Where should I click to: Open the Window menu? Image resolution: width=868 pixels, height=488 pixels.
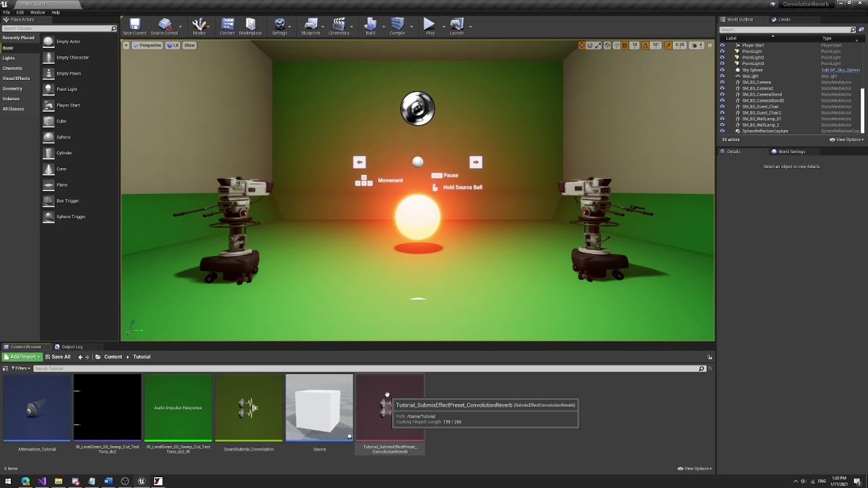point(38,12)
